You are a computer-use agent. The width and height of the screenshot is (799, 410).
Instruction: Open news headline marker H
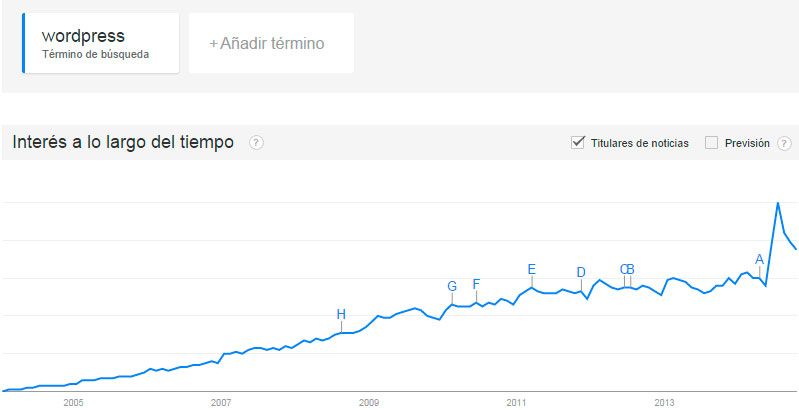341,314
